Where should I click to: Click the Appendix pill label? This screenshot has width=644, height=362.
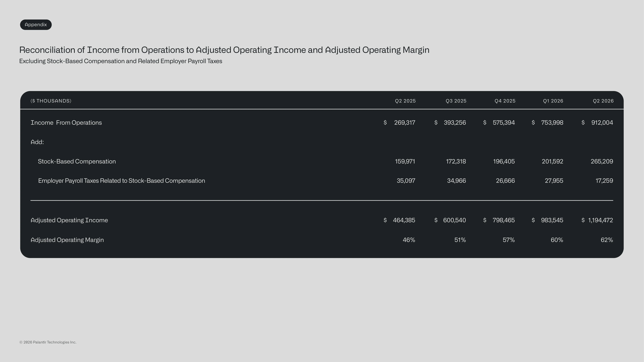(36, 25)
